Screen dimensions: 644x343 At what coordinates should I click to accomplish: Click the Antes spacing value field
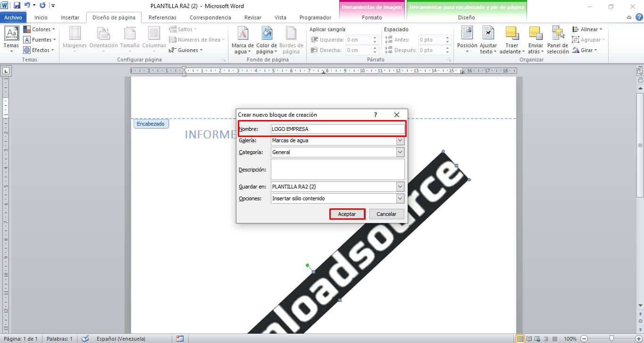click(x=431, y=40)
